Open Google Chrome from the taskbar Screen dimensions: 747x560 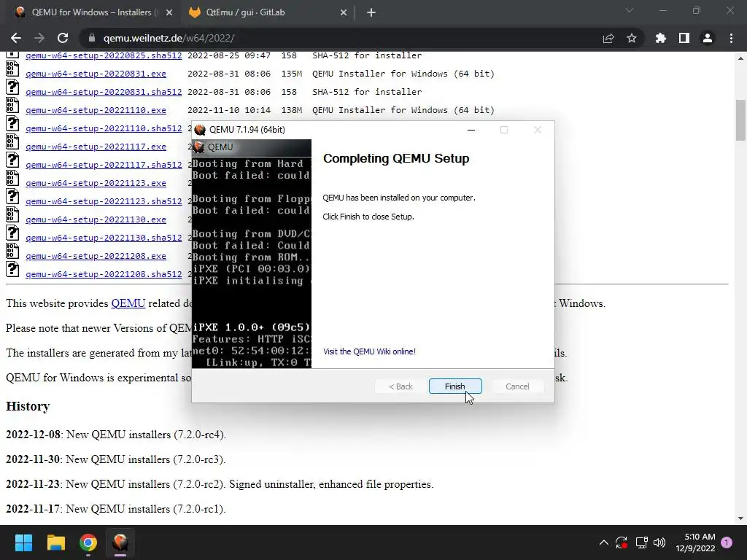(x=88, y=542)
